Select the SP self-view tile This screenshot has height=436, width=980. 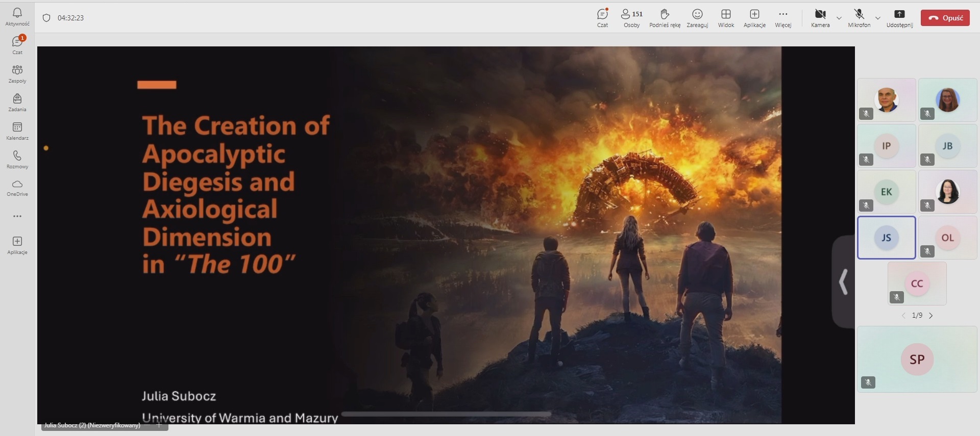[917, 360]
